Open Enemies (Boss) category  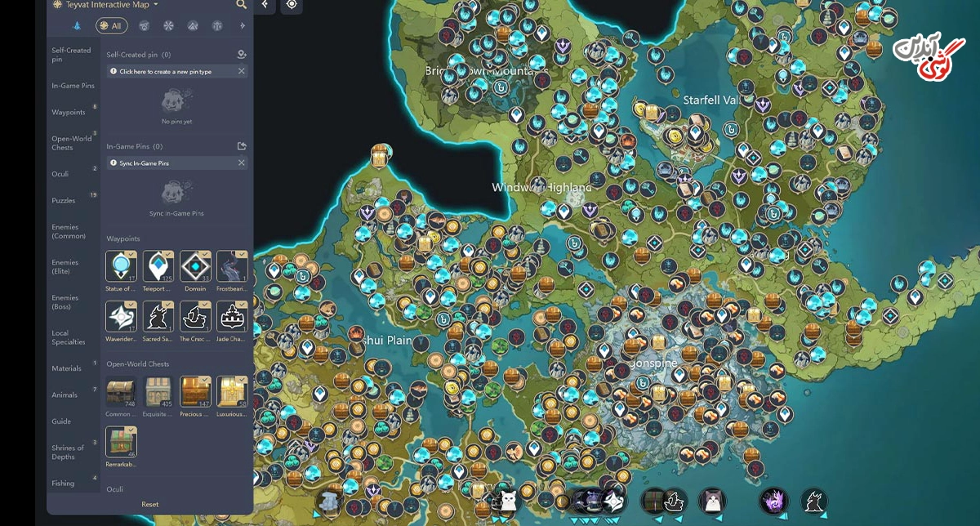click(65, 302)
